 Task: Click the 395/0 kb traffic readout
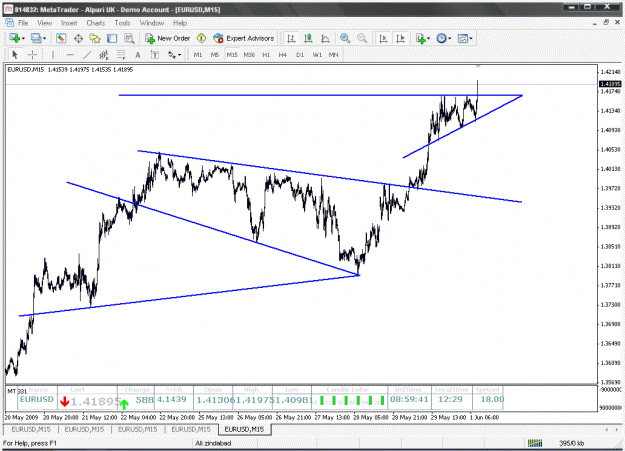pos(571,443)
